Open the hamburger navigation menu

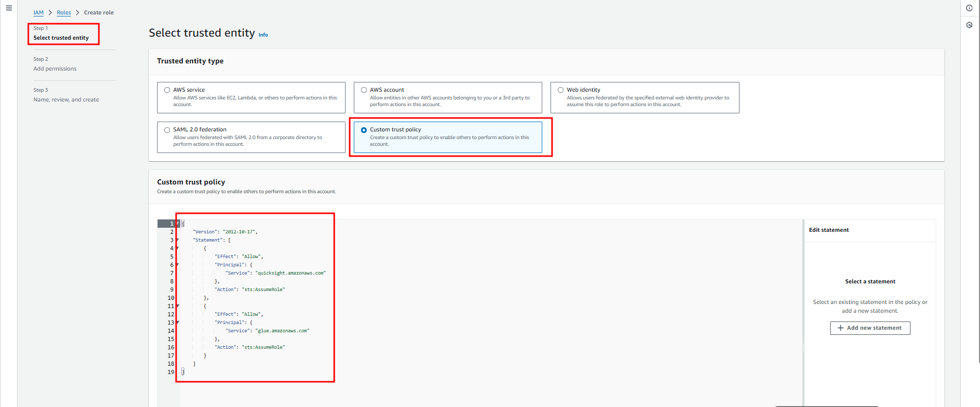point(9,8)
